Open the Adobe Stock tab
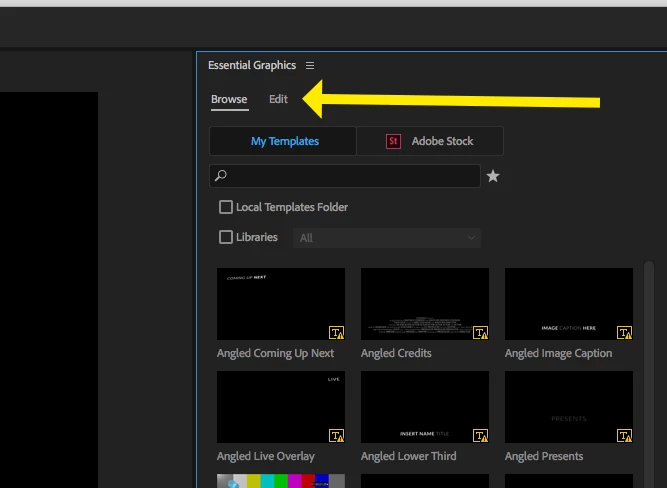This screenshot has height=488, width=667. (430, 141)
